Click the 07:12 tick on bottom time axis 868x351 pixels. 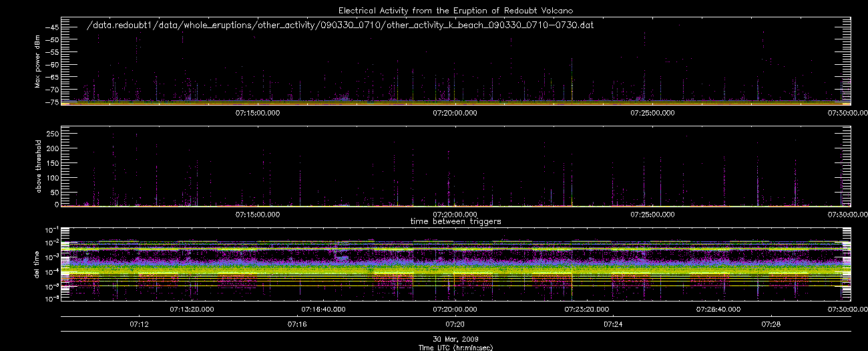(139, 324)
